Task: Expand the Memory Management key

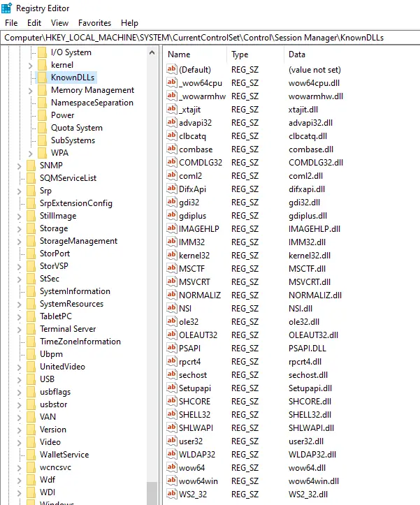Action: pyautogui.click(x=30, y=91)
